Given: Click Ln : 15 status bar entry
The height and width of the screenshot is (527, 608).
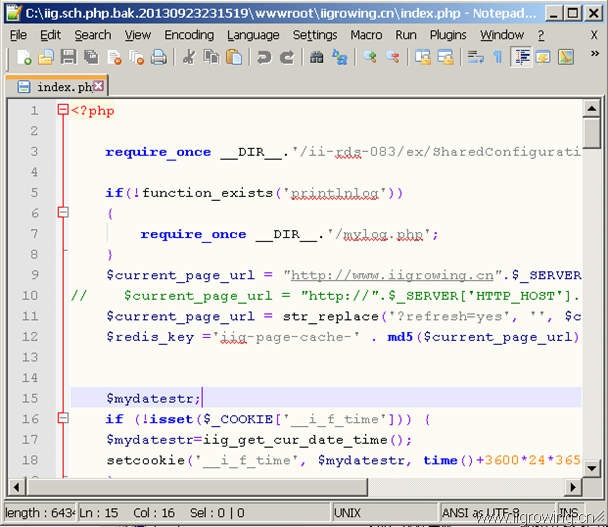Looking at the screenshot, I should tap(98, 513).
